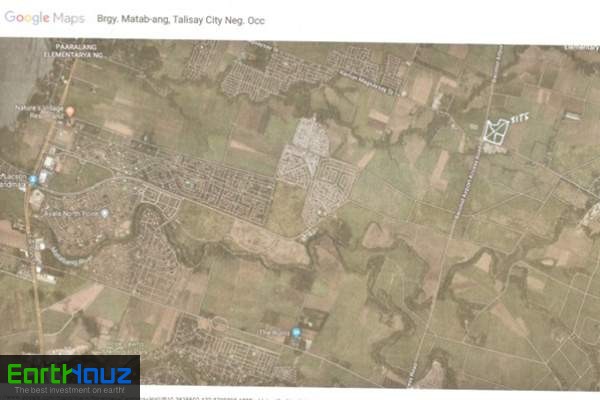
Task: Click the blue marker beside the highway
Action: click(x=33, y=180)
